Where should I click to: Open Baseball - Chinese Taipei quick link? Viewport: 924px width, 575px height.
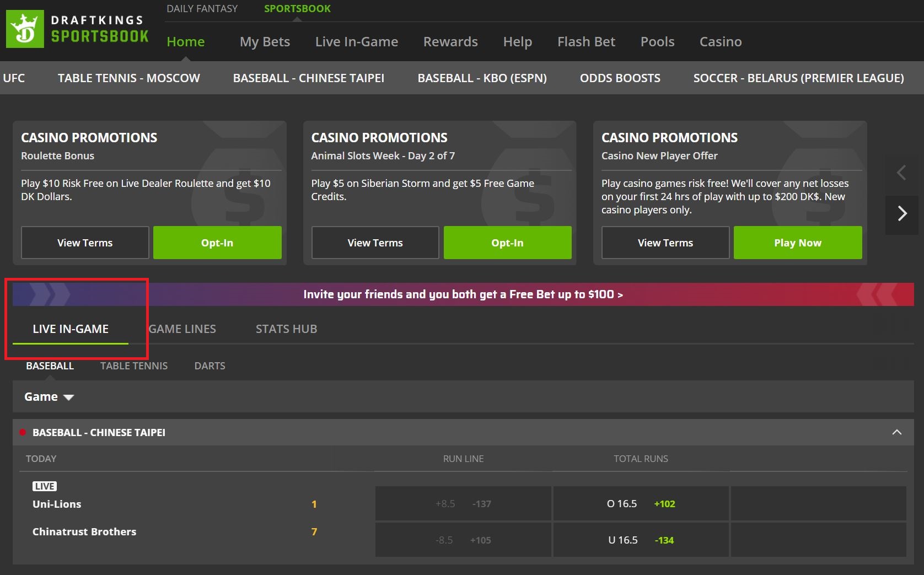[309, 78]
